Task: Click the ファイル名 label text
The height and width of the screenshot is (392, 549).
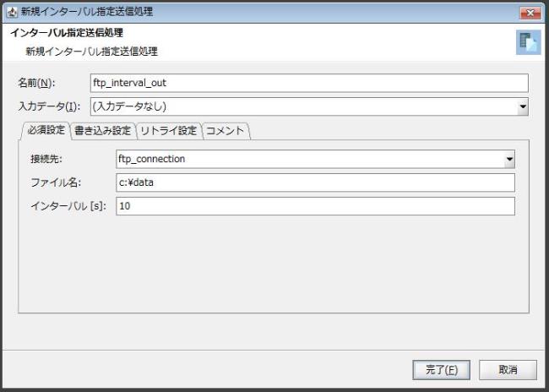Action: pos(55,182)
